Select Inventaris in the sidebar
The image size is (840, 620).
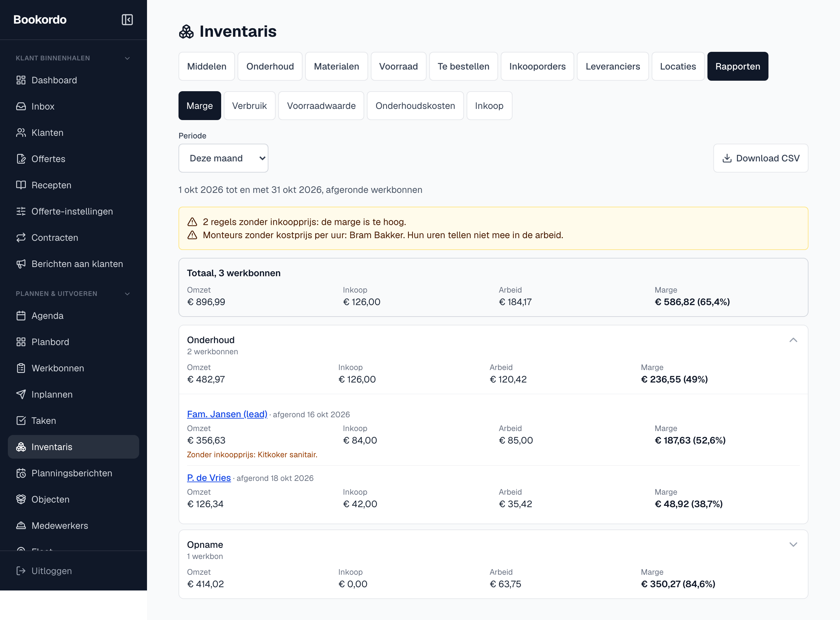coord(73,447)
